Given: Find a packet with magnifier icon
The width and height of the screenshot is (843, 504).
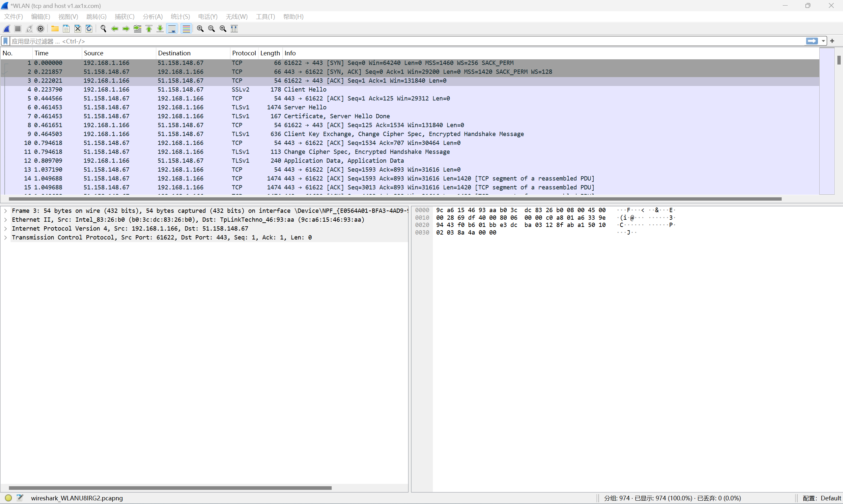Looking at the screenshot, I should tap(103, 29).
